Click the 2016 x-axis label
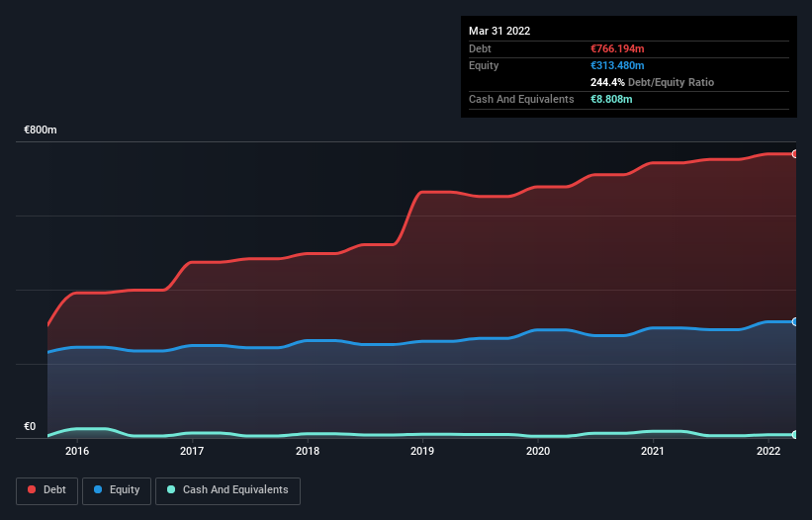The height and width of the screenshot is (520, 812). pyautogui.click(x=77, y=451)
